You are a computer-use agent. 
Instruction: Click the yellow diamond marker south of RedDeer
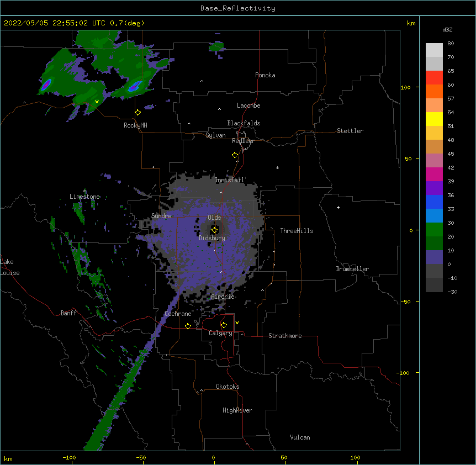click(x=235, y=155)
